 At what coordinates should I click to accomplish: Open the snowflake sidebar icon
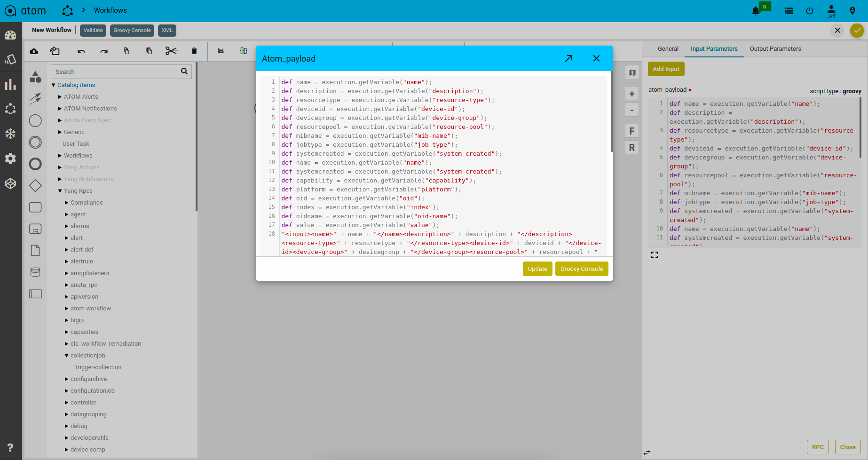point(10,134)
